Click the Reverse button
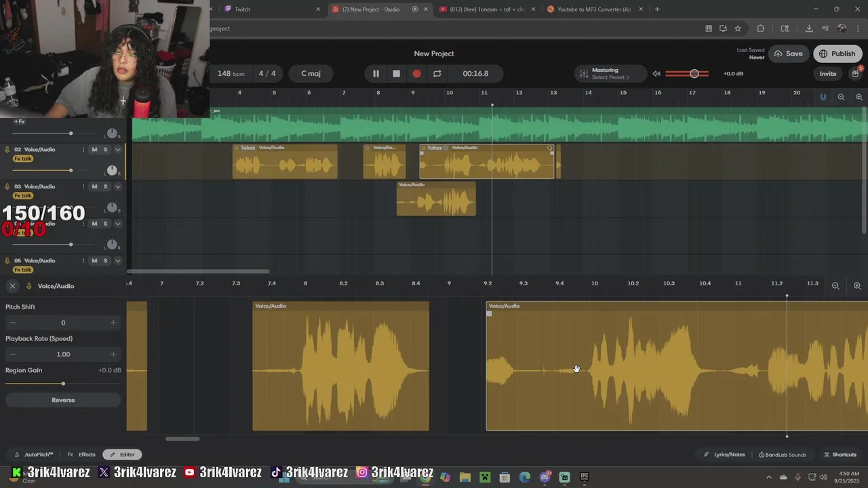This screenshot has width=868, height=488. point(63,400)
